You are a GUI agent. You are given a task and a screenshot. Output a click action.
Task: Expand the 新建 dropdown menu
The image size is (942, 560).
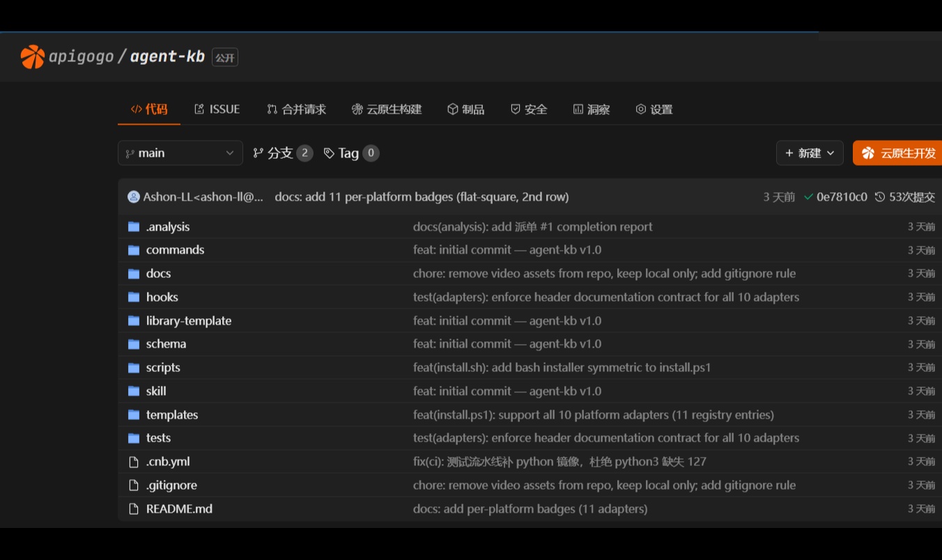(x=810, y=153)
